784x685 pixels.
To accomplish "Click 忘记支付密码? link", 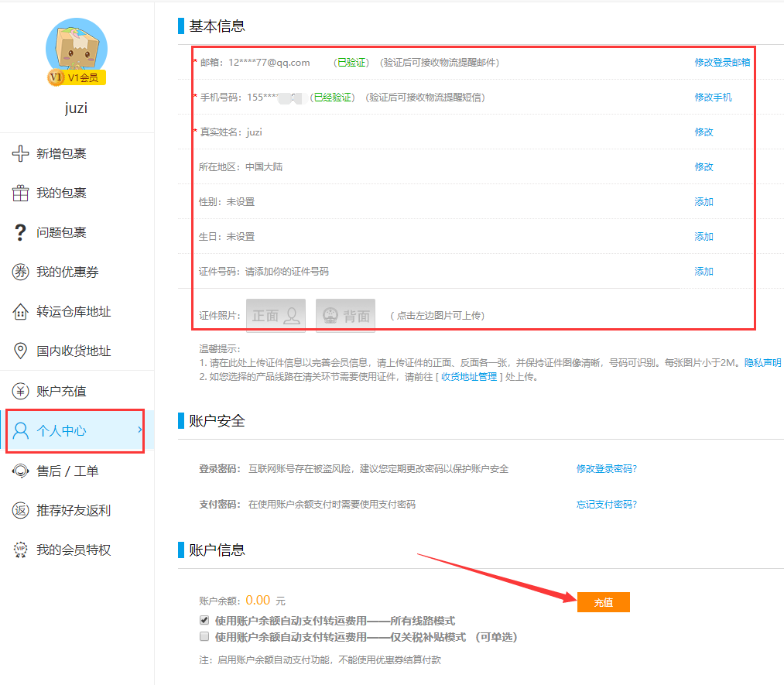I will [607, 505].
